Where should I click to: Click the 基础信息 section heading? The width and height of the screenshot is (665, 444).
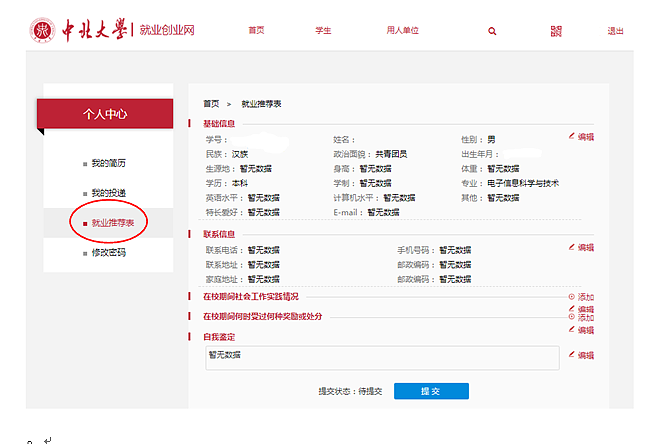(219, 124)
